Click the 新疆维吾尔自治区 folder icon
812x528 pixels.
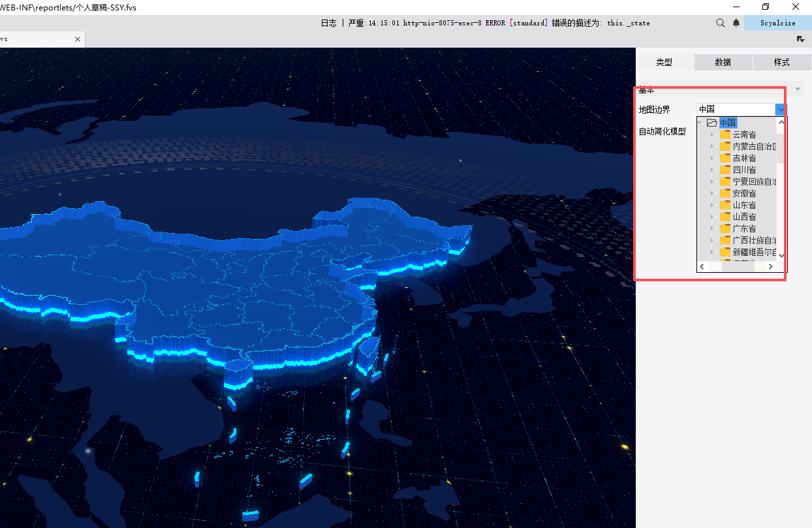point(725,252)
